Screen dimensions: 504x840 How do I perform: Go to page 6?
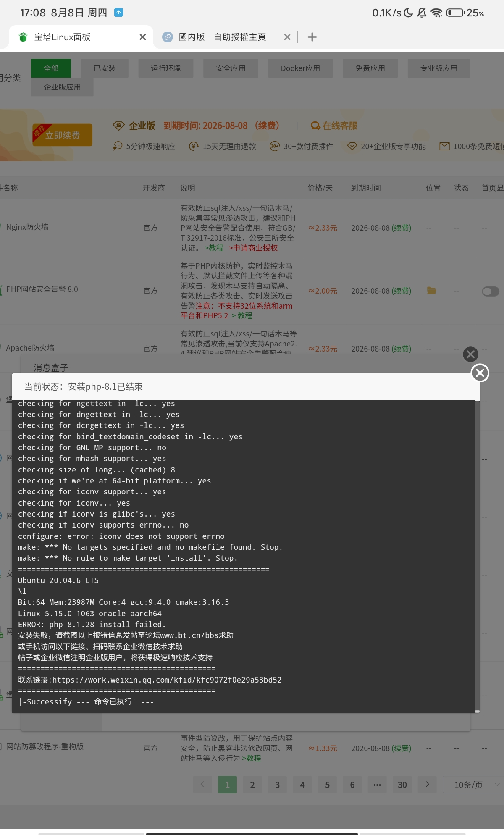(x=352, y=785)
